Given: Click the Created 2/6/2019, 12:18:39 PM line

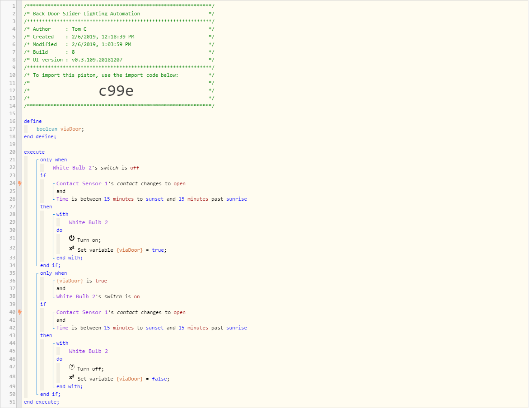Looking at the screenshot, I should tap(119, 37).
